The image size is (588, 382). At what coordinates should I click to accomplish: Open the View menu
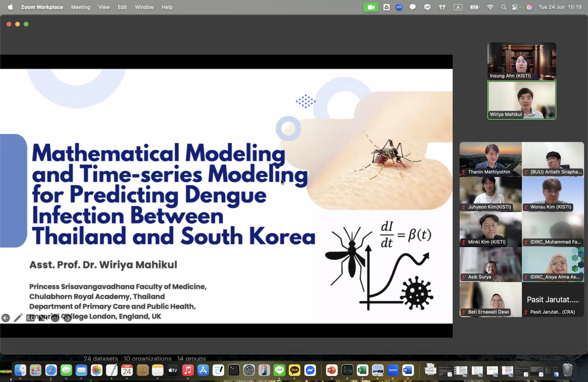104,7
